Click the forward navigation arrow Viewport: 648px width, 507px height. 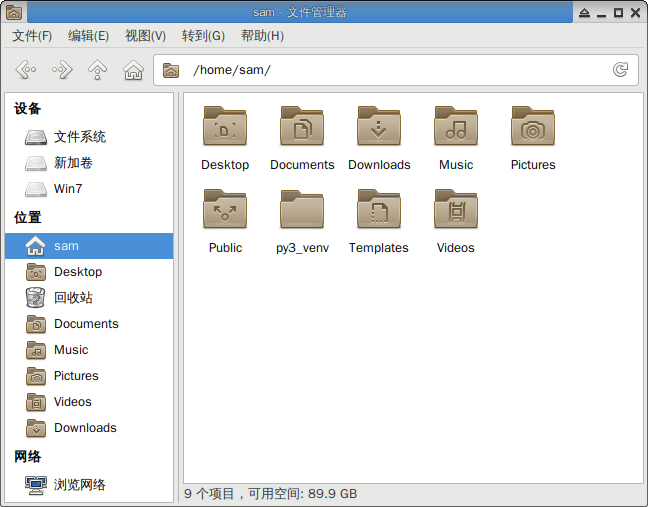[x=62, y=70]
